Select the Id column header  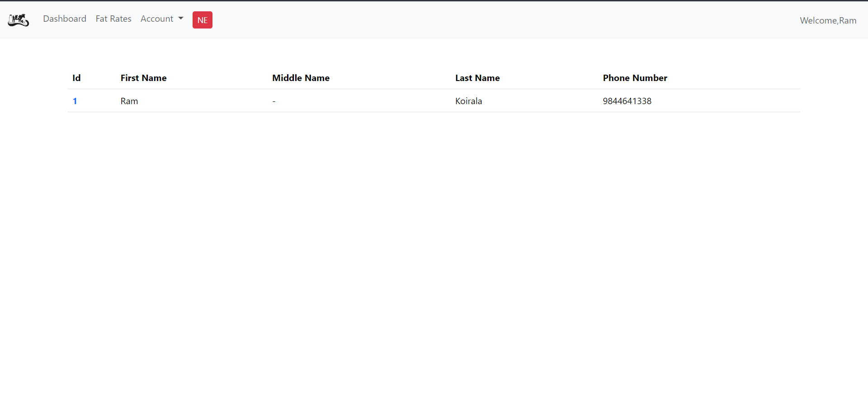(x=76, y=78)
